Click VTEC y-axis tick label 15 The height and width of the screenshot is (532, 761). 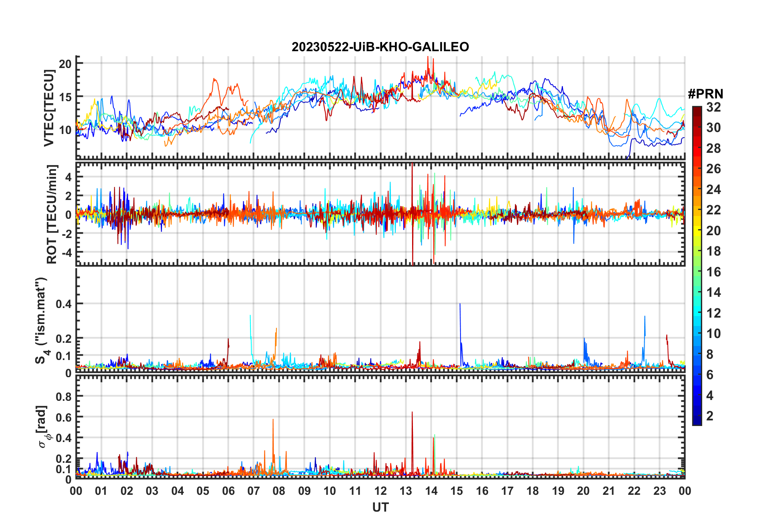click(66, 97)
